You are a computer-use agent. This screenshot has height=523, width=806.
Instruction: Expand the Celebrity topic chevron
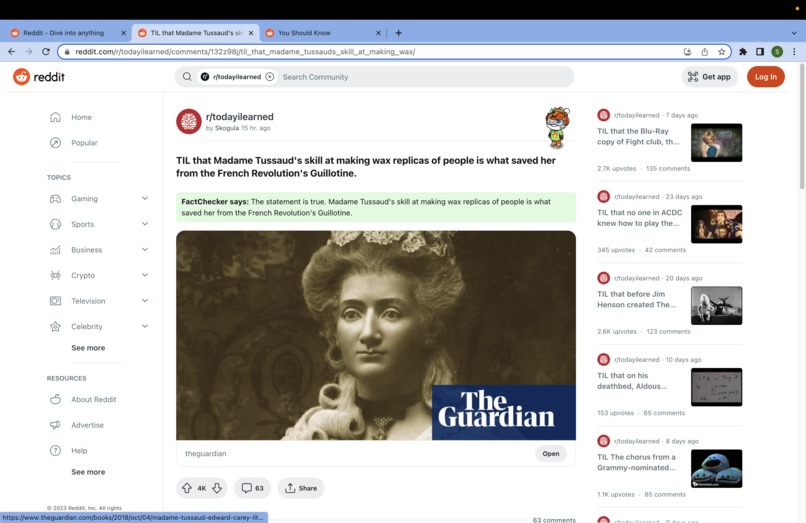pos(145,326)
